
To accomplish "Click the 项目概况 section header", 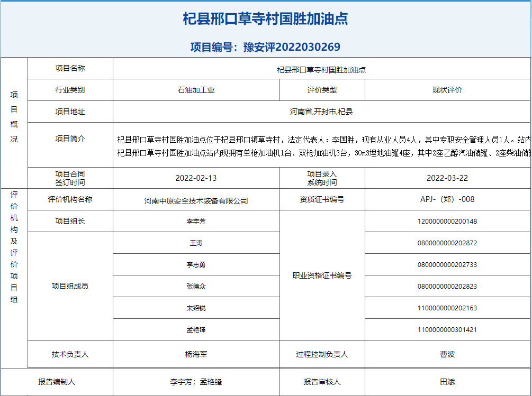I will point(14,117).
